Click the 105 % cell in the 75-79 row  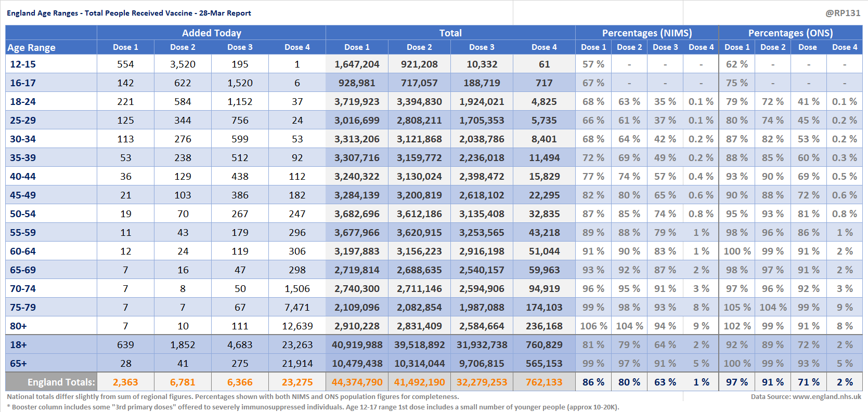(737, 308)
